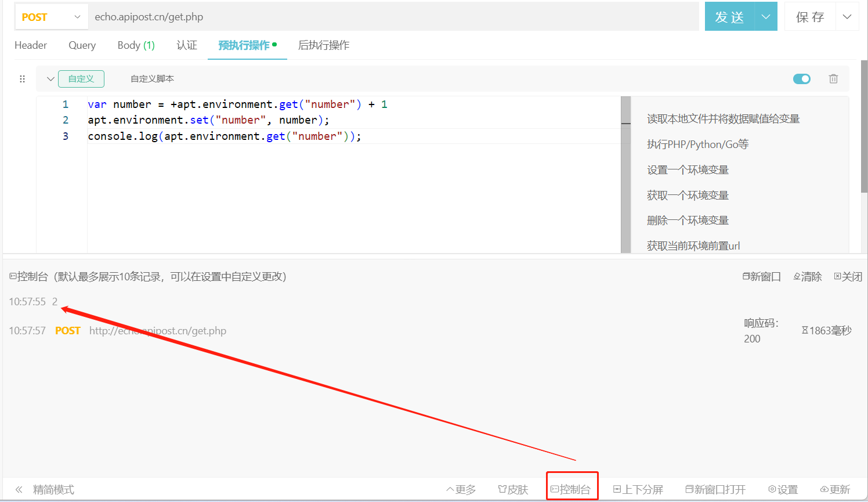Open the 认证 tab

point(187,45)
